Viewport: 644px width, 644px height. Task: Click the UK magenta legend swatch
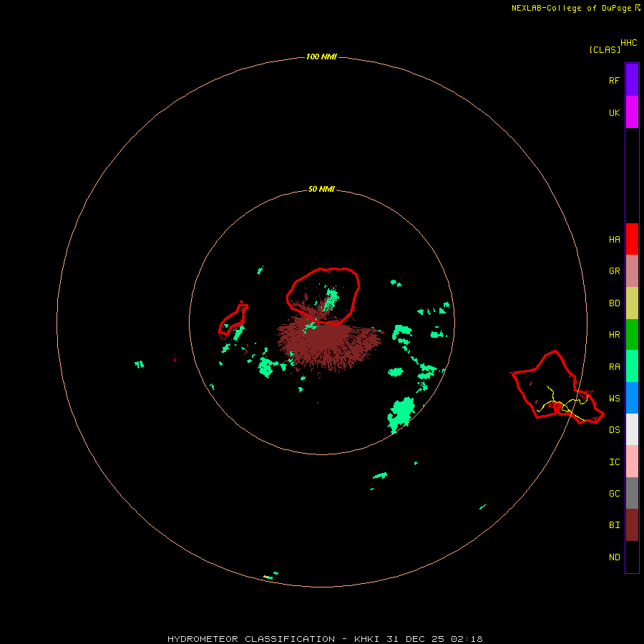click(x=632, y=112)
